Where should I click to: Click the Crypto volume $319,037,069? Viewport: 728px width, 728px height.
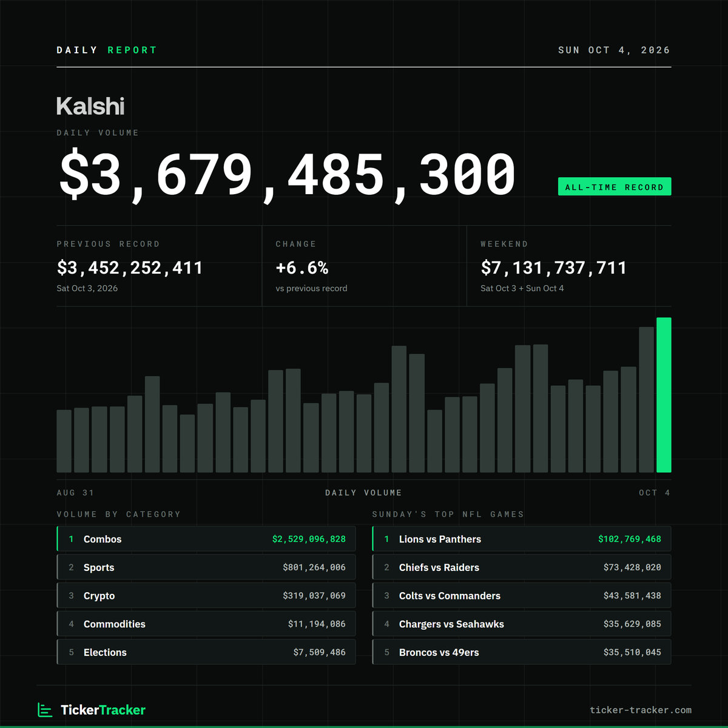pos(314,596)
